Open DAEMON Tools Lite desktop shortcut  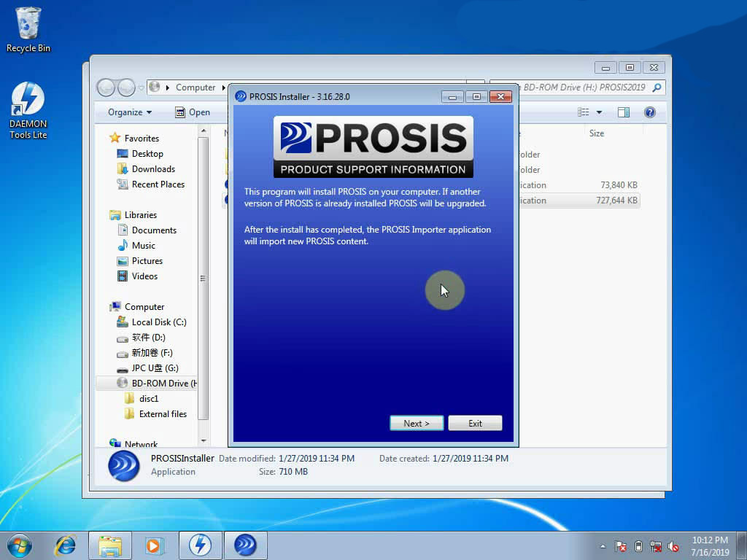[28, 109]
